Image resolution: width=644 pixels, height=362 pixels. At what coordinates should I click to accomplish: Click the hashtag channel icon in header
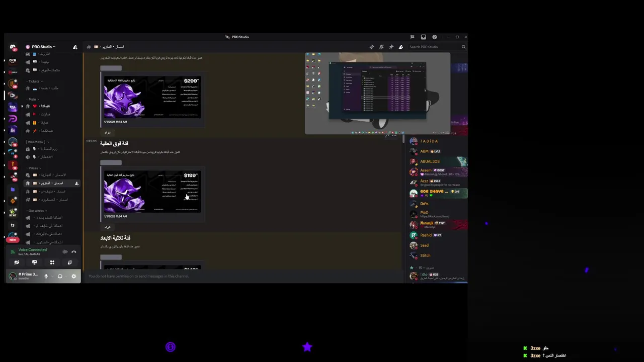click(x=89, y=47)
